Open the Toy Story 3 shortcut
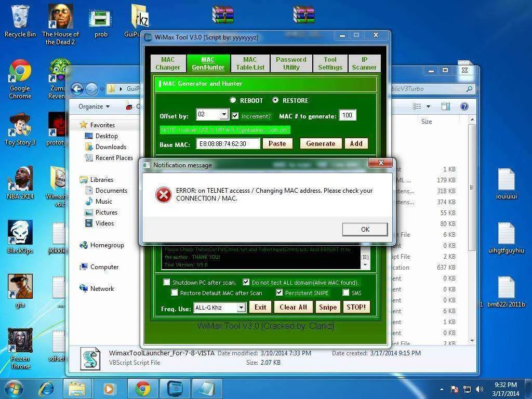532x399 pixels. tap(20, 130)
